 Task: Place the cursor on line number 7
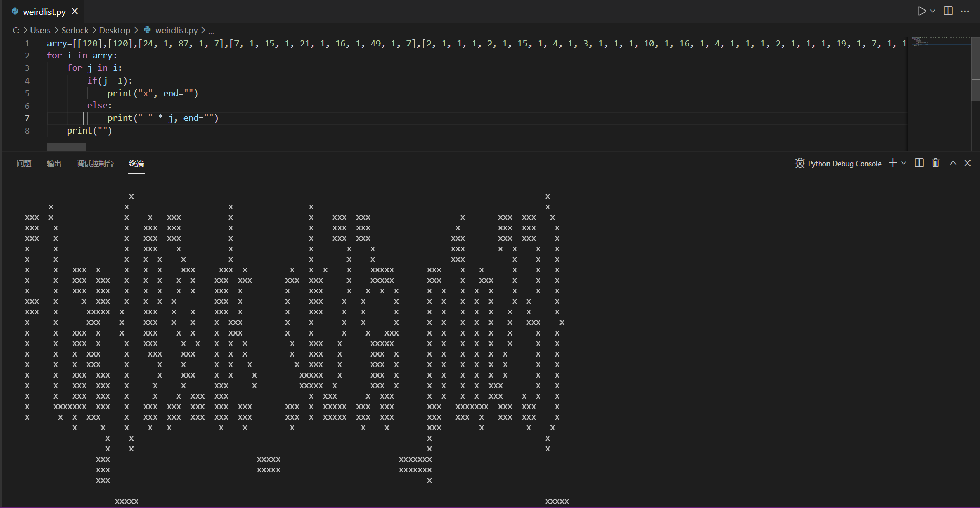point(27,118)
